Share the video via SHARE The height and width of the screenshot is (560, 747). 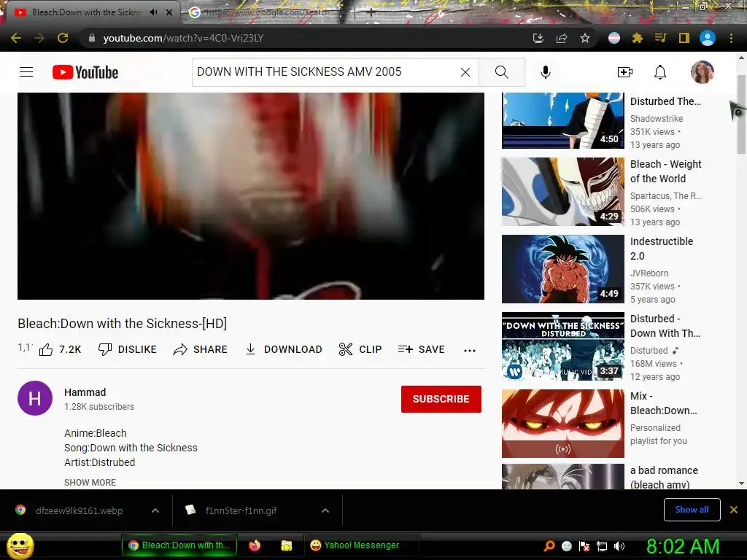tap(200, 349)
